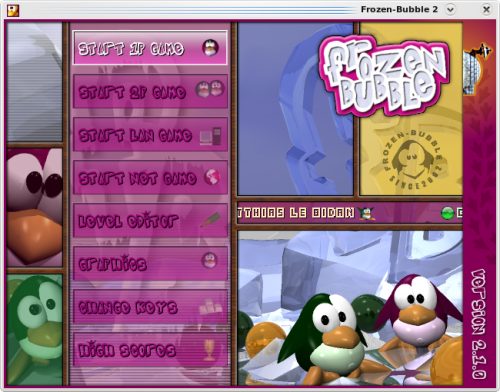500x392 pixels.
Task: Click the pink penguin face thumbnail on the left
Action: [35, 207]
